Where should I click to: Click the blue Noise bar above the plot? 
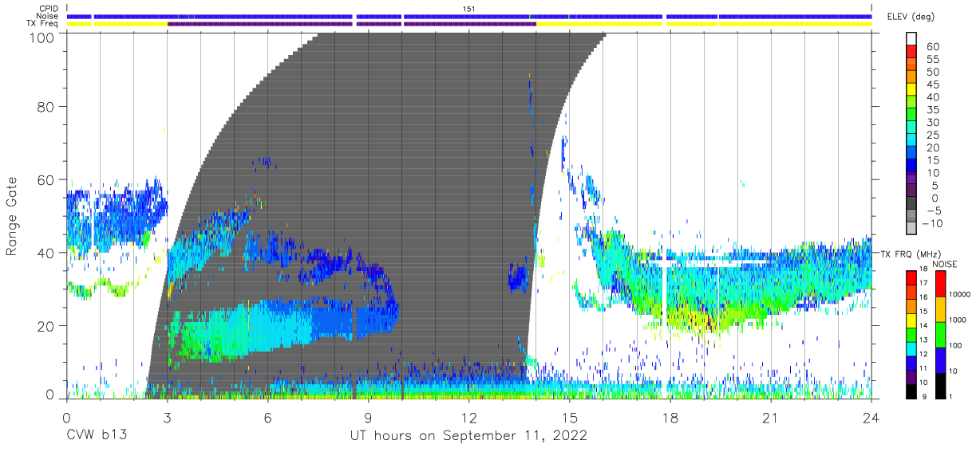(x=468, y=16)
